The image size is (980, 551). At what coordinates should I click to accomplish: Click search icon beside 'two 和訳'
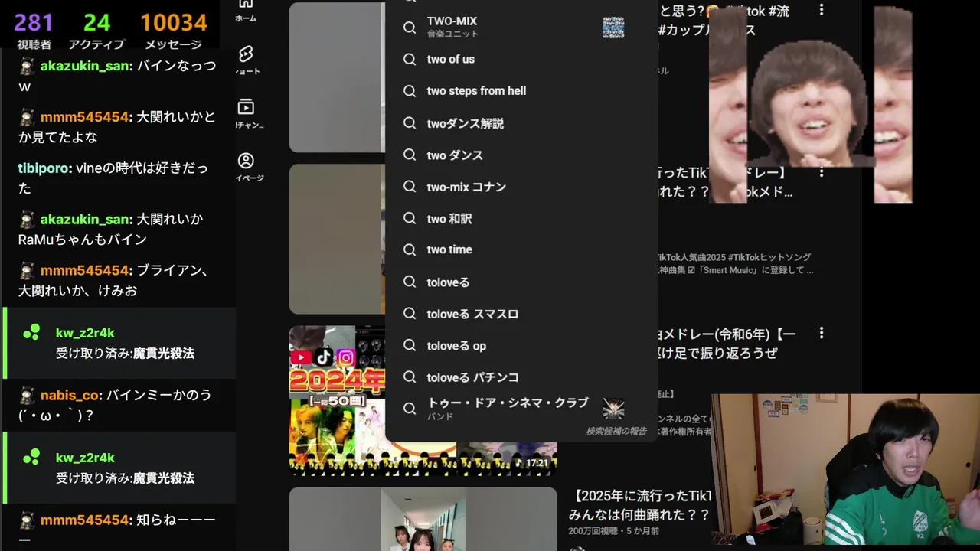410,219
